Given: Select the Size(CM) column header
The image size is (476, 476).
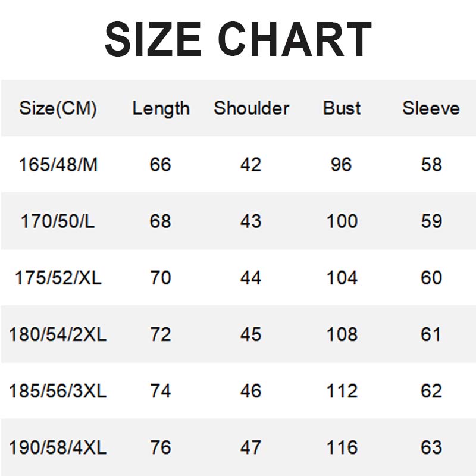Looking at the screenshot, I should pos(58,108).
